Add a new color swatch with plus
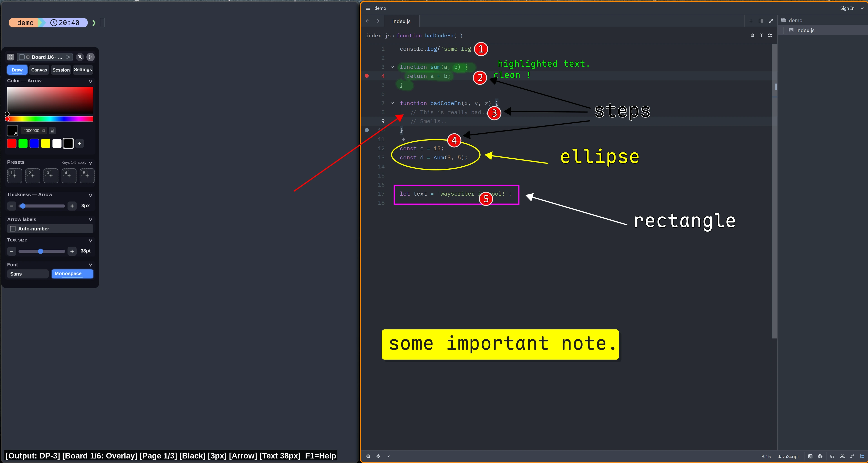Image resolution: width=868 pixels, height=463 pixels. [80, 144]
